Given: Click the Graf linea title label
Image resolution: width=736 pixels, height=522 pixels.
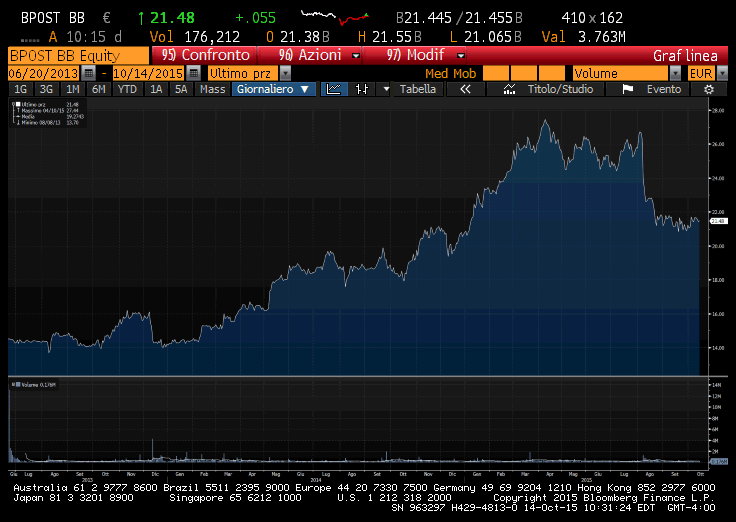Looking at the screenshot, I should click(x=685, y=56).
